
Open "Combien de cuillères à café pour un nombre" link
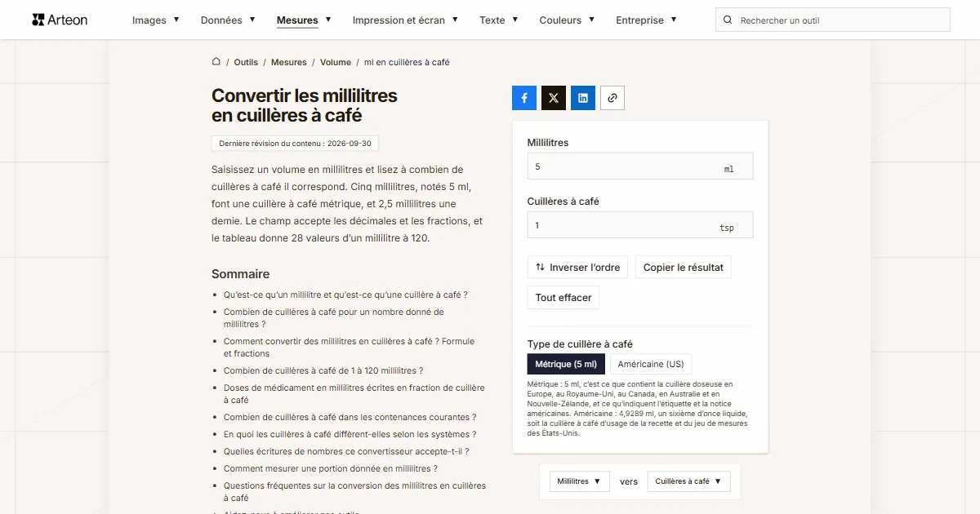point(334,318)
